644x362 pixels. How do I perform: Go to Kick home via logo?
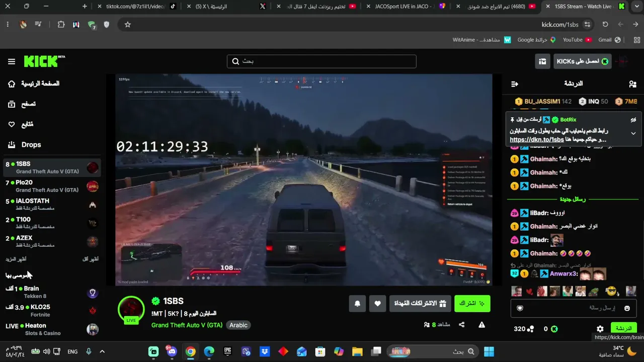click(x=44, y=61)
